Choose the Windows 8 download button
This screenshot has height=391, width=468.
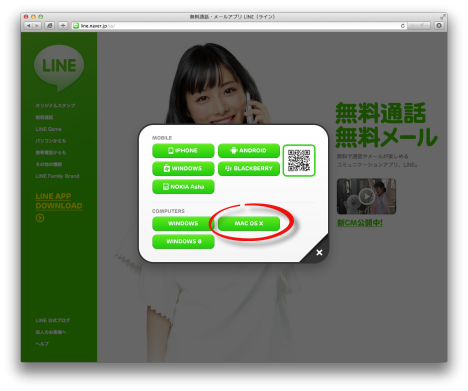pos(183,241)
